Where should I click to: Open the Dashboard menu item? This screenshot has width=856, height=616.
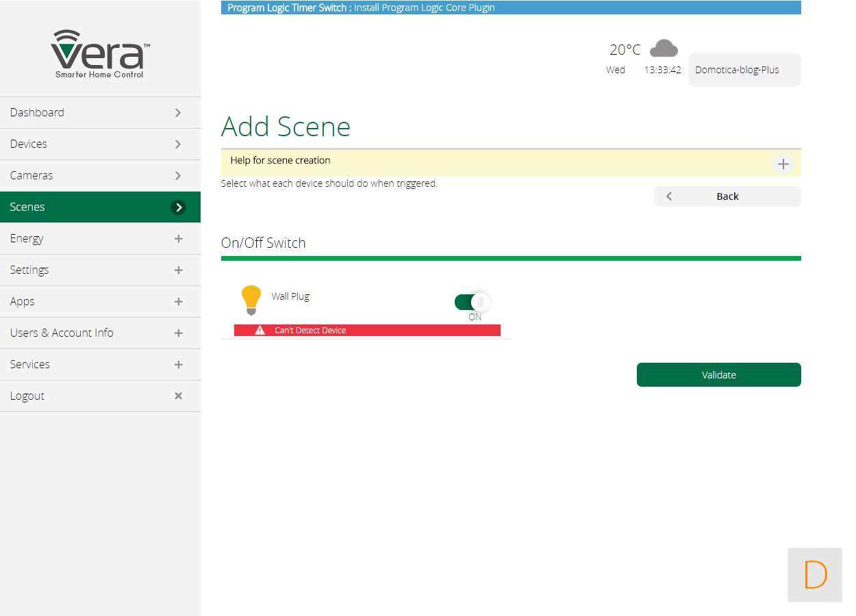[100, 112]
